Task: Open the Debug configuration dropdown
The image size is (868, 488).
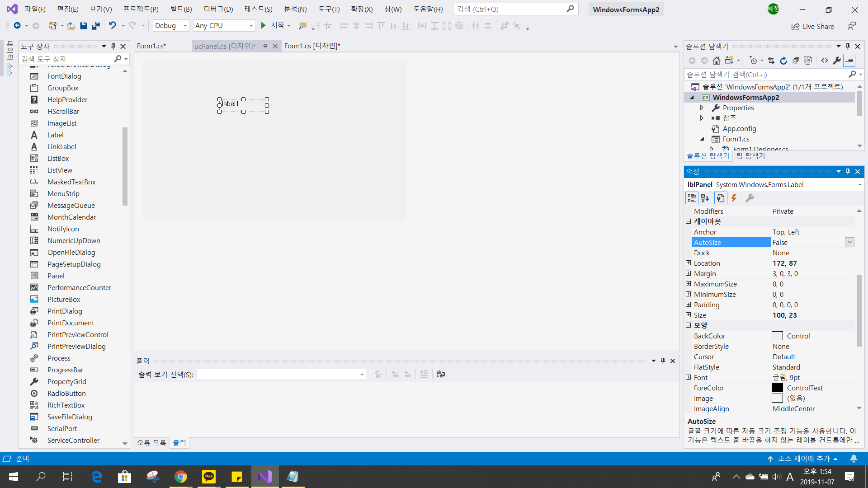Action: click(x=185, y=26)
